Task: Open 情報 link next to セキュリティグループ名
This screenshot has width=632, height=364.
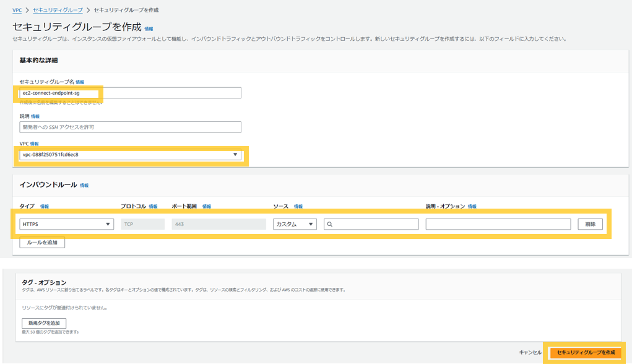Action: pos(80,82)
